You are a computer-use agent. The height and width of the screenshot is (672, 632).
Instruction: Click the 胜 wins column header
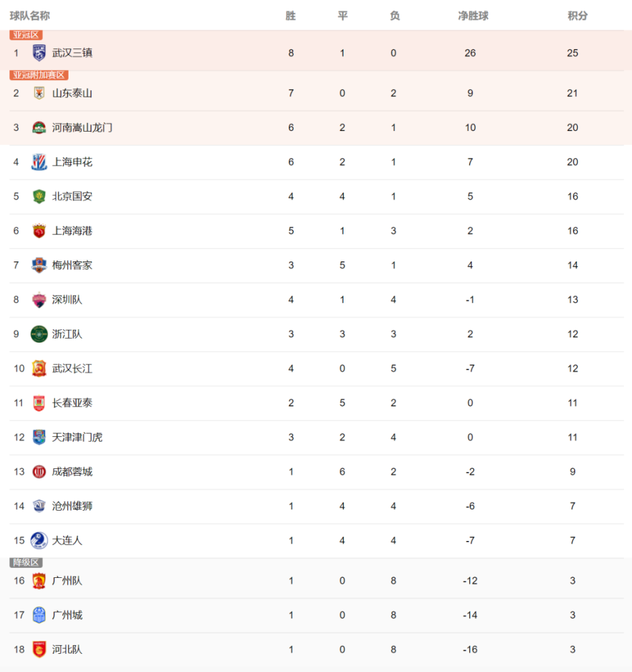pos(290,16)
